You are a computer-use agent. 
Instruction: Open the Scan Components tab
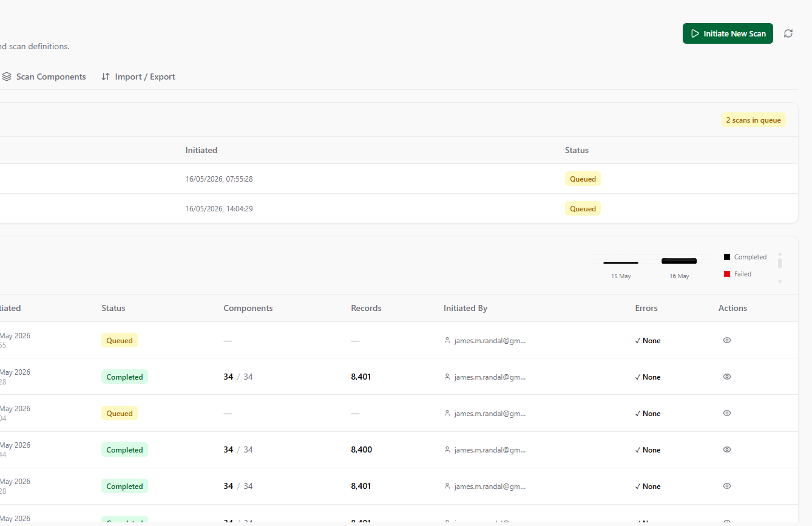point(44,77)
